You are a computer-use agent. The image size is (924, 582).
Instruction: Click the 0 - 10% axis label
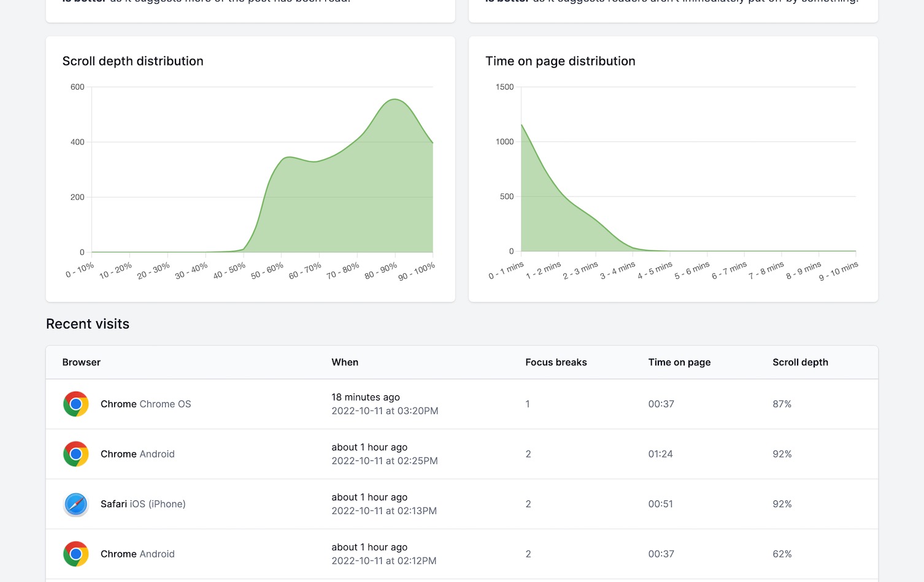(x=80, y=270)
